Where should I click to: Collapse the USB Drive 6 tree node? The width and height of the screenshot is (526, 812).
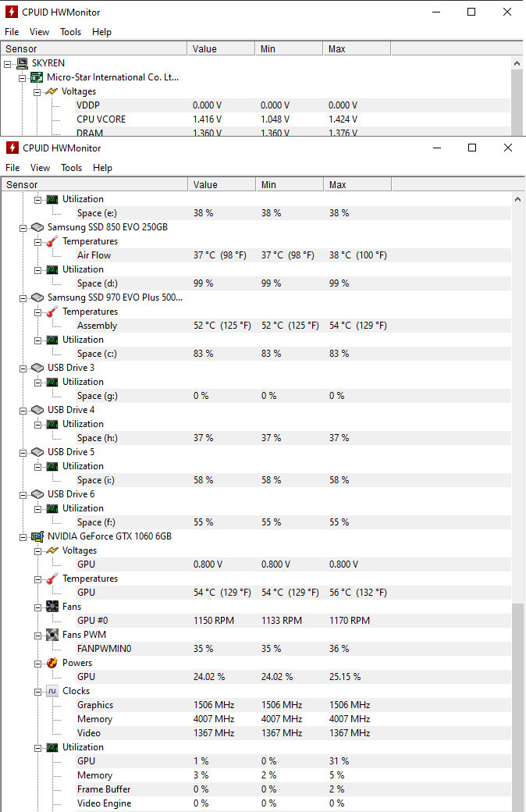23,494
